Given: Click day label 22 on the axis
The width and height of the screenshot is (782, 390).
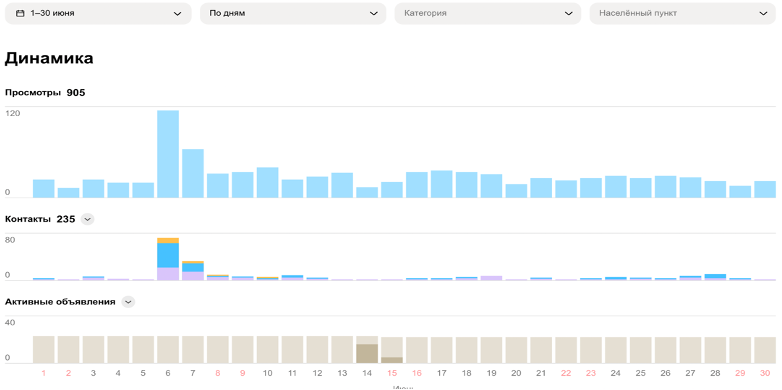Looking at the screenshot, I should [x=566, y=373].
